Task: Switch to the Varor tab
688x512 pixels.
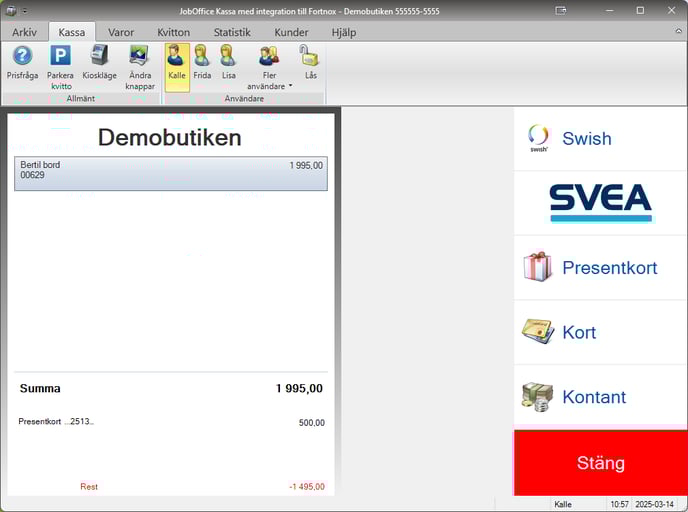Action: pos(121,32)
